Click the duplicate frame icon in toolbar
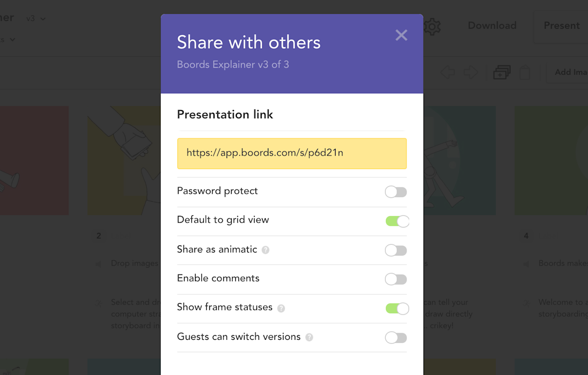Viewport: 588px width, 375px height. pyautogui.click(x=502, y=72)
